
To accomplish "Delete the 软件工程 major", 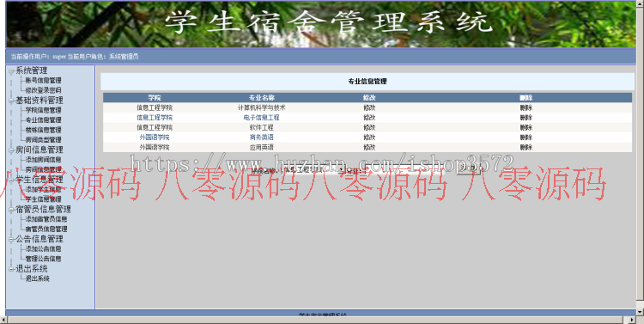I will coord(526,127).
